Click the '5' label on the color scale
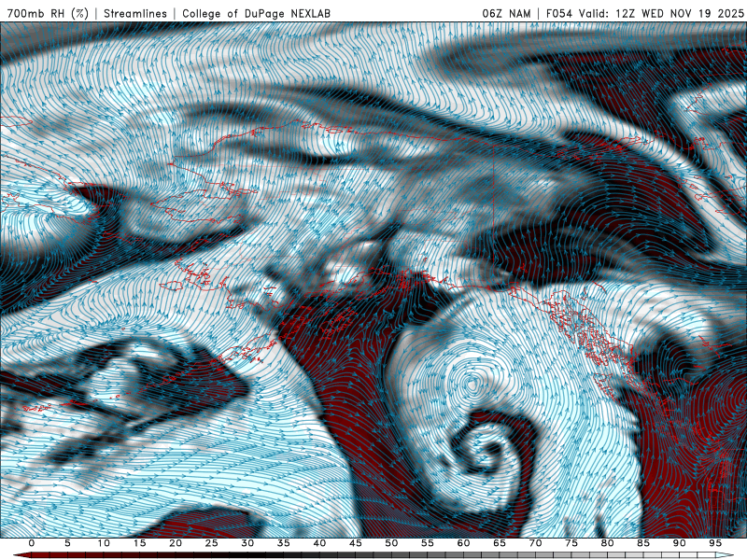Viewport: 747px width, 560px height. click(67, 543)
